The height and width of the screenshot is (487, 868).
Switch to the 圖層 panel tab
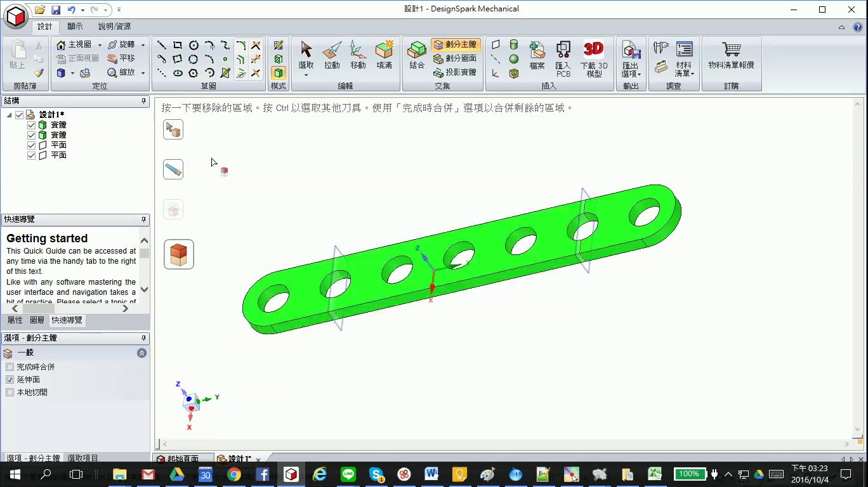(37, 320)
